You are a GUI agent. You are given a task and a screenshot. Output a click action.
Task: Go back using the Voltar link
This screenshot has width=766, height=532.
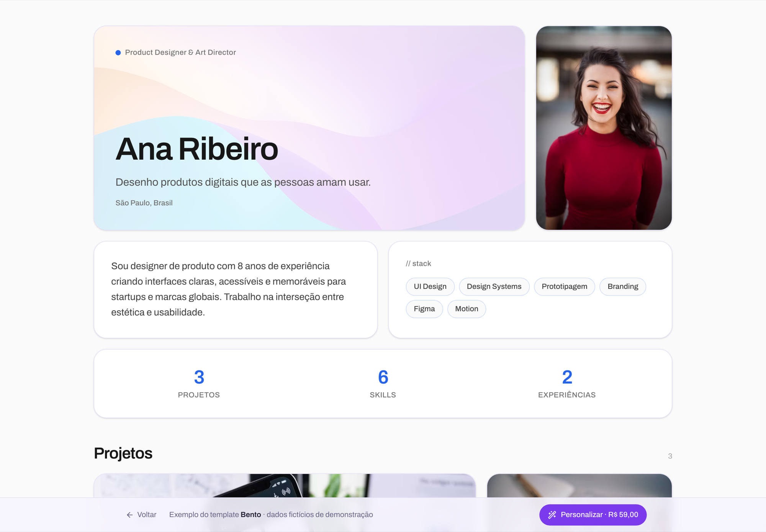pos(141,515)
